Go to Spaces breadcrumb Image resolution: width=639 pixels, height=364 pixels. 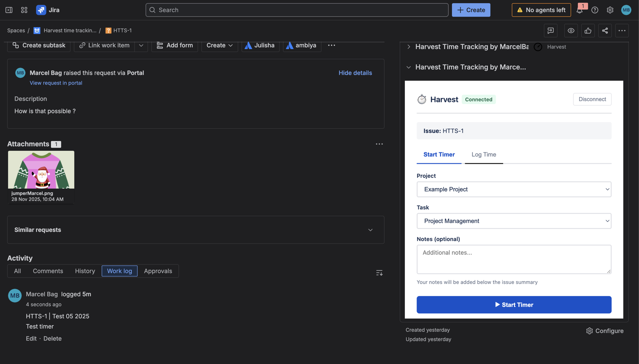[16, 31]
